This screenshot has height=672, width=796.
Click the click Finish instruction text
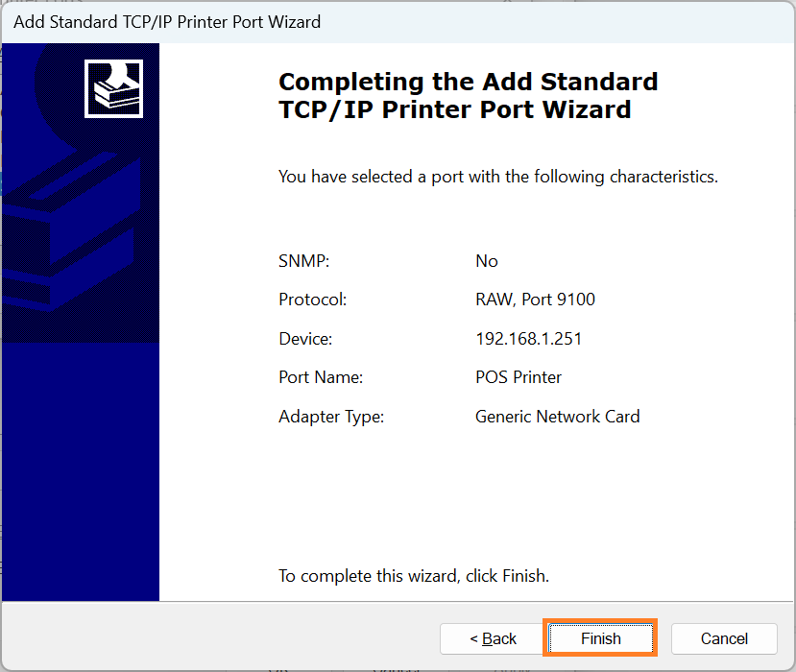click(x=413, y=576)
